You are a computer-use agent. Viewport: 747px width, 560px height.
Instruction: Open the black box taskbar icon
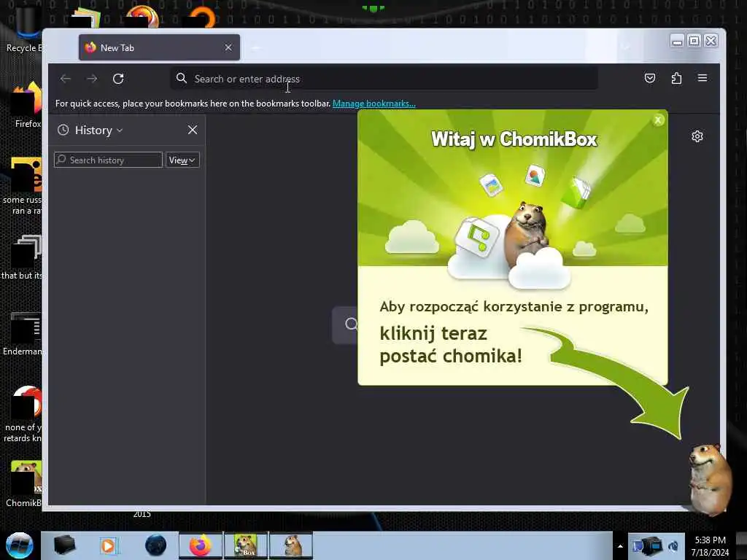tap(64, 545)
